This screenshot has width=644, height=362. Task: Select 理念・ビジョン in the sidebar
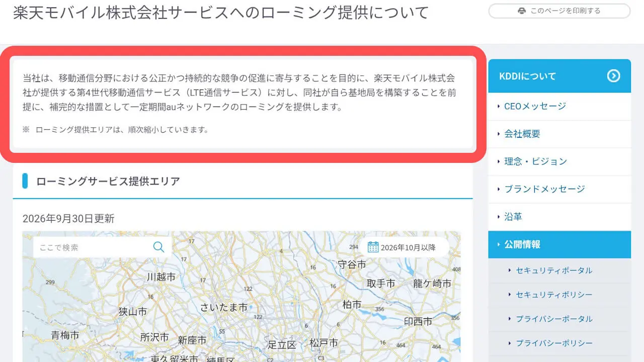coord(559,161)
